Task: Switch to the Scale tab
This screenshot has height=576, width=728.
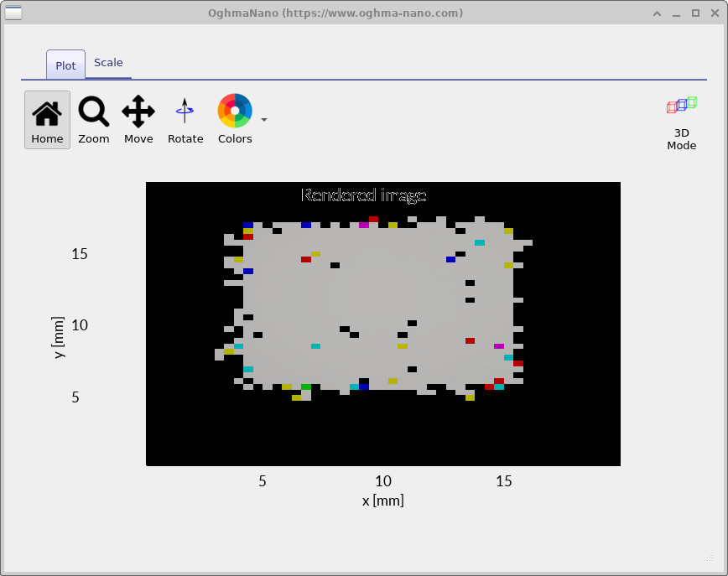Action: coord(108,62)
